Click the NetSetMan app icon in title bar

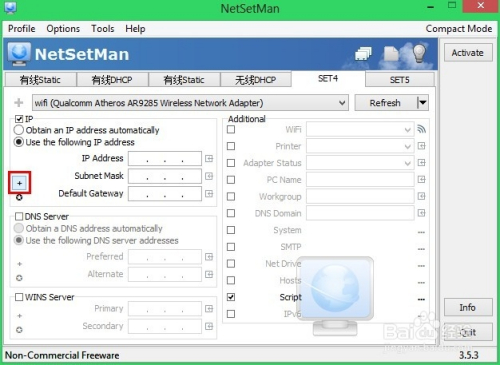[10, 7]
